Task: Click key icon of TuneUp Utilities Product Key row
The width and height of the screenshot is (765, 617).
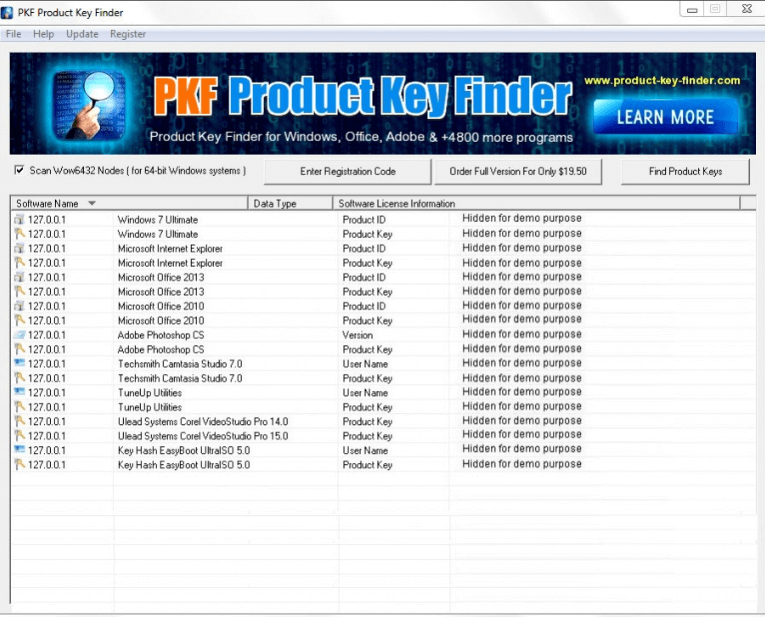Action: point(19,406)
